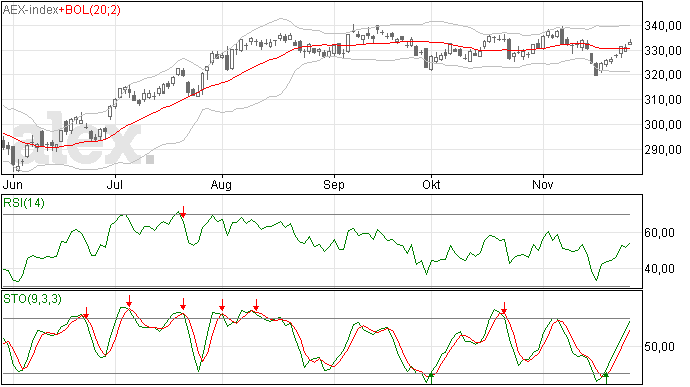
Task: Click the red stochastic sell arrow in mid August
Action: 256,305
